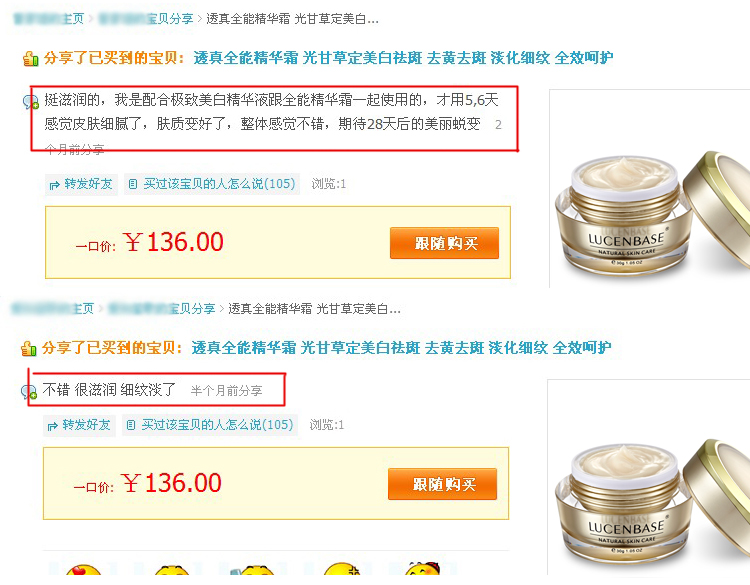Open second product title link 透真全能精华霜
The width and height of the screenshot is (750, 585).
401,348
